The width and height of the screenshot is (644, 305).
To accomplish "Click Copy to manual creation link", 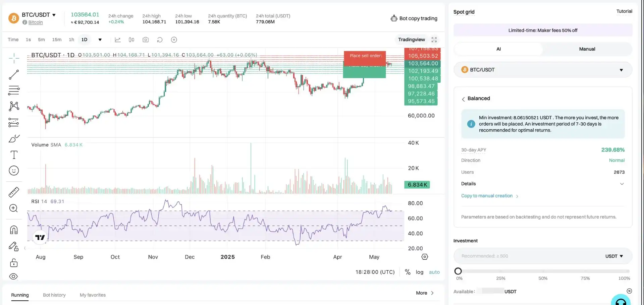I will [487, 196].
